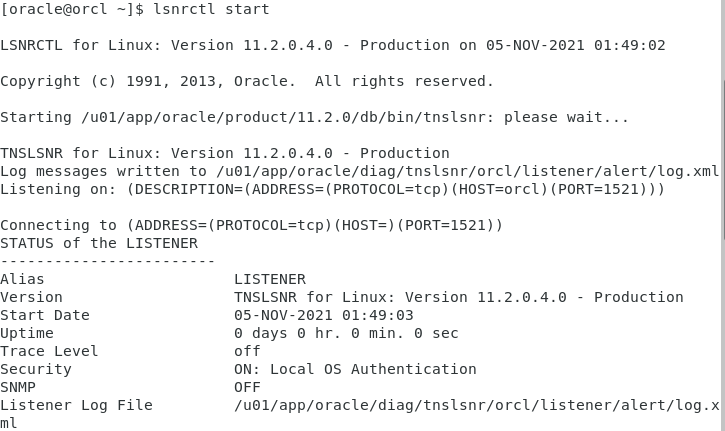Click the Security value 'ON: Local OS Authentication'

355,369
